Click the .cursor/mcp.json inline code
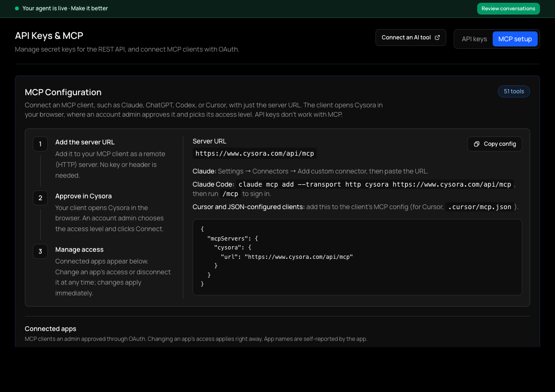Screen dimensions: 555x392 pyautogui.click(x=480, y=207)
